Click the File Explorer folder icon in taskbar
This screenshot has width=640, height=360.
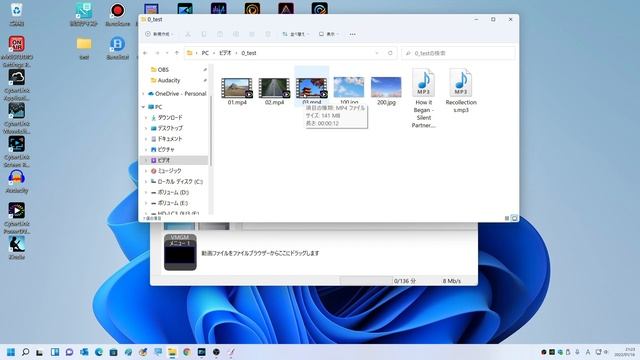[172, 352]
